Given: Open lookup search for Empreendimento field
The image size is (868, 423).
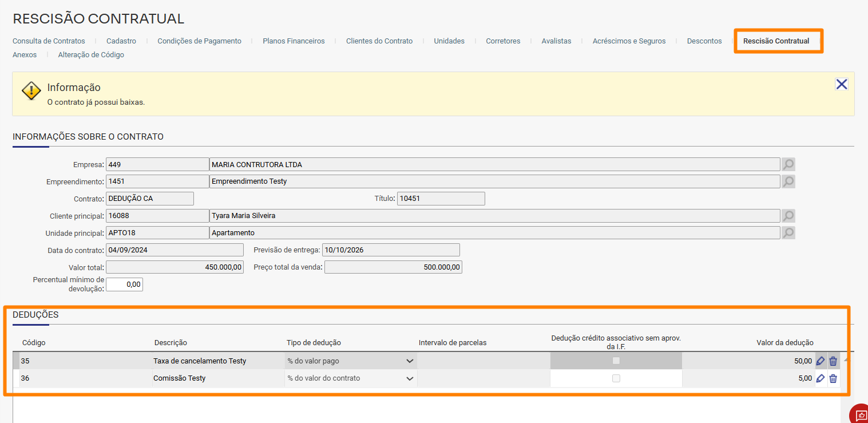Looking at the screenshot, I should (x=788, y=181).
